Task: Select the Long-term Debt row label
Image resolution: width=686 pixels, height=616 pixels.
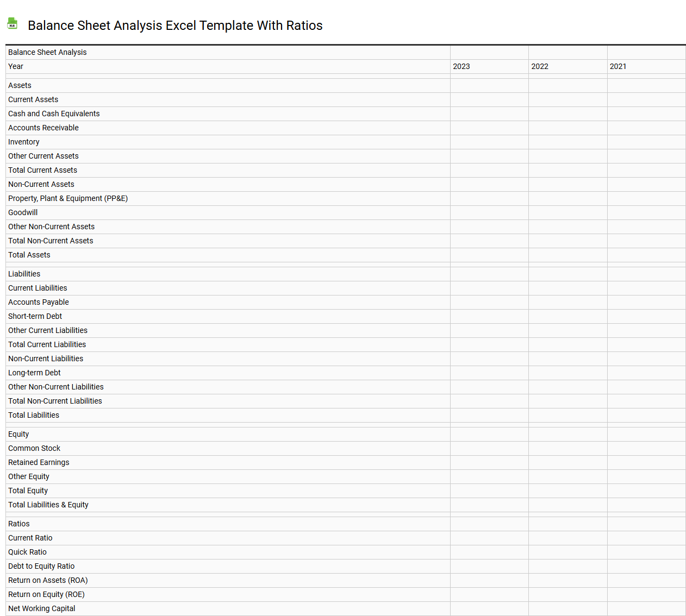Action: (34, 373)
